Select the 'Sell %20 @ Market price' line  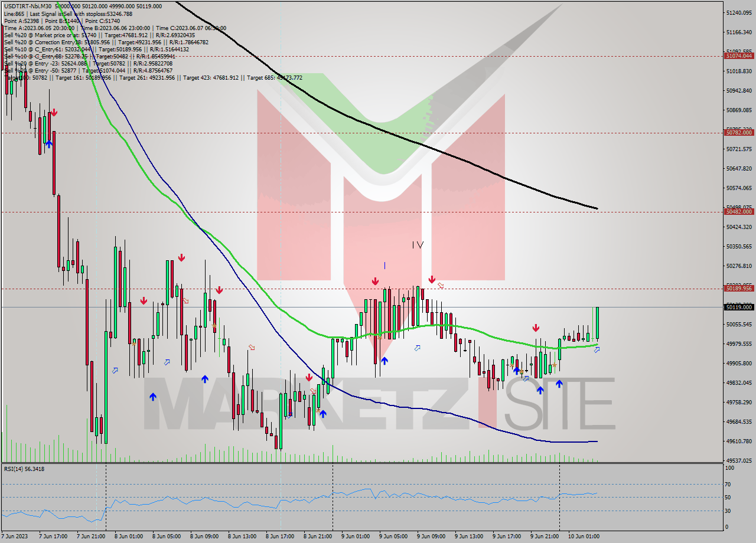[x=99, y=35]
